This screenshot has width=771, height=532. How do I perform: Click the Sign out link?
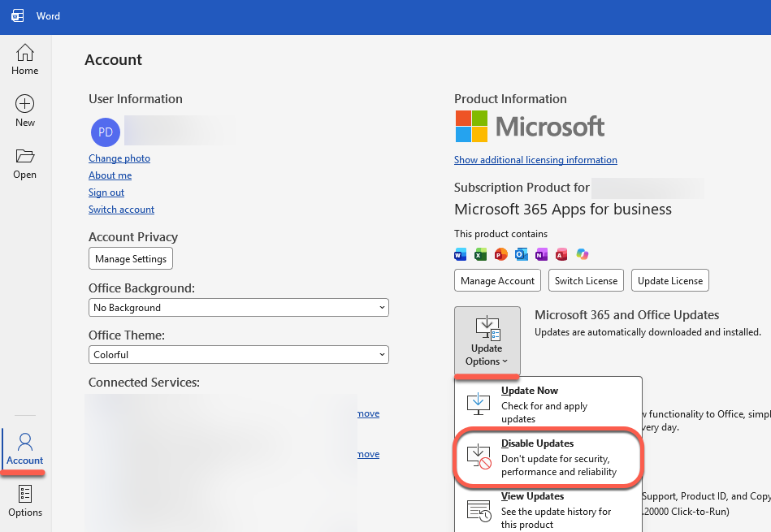(x=106, y=192)
